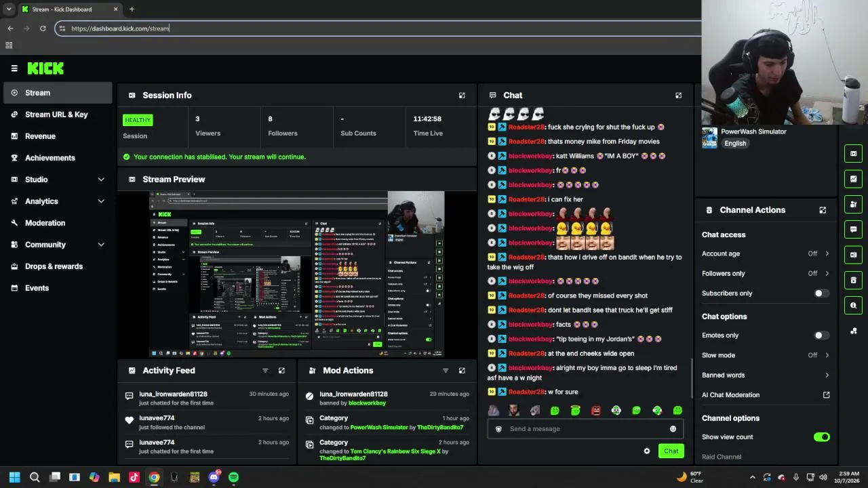
Task: Open the AI Chat Moderation external link icon
Action: (826, 395)
